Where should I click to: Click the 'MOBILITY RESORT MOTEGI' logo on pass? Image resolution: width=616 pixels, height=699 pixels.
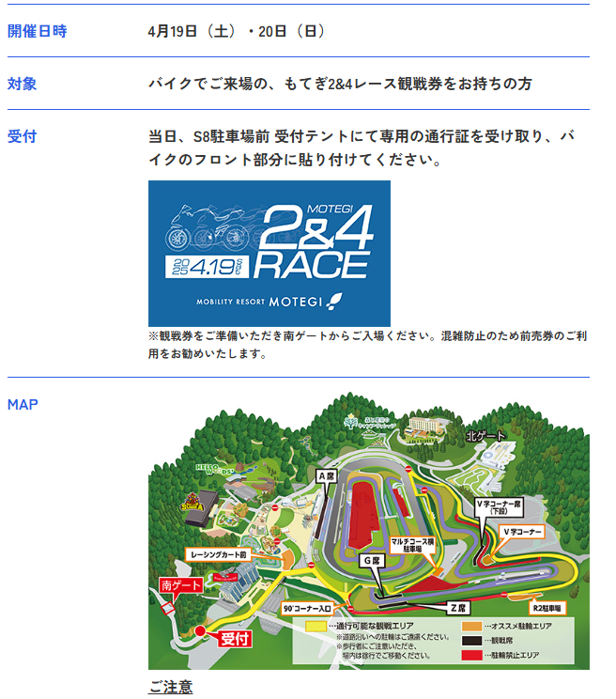269,302
